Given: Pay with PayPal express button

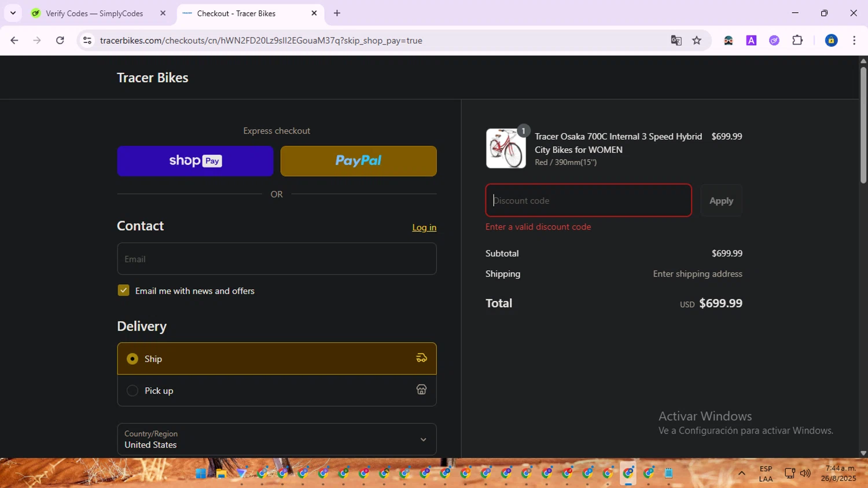Looking at the screenshot, I should 359,161.
